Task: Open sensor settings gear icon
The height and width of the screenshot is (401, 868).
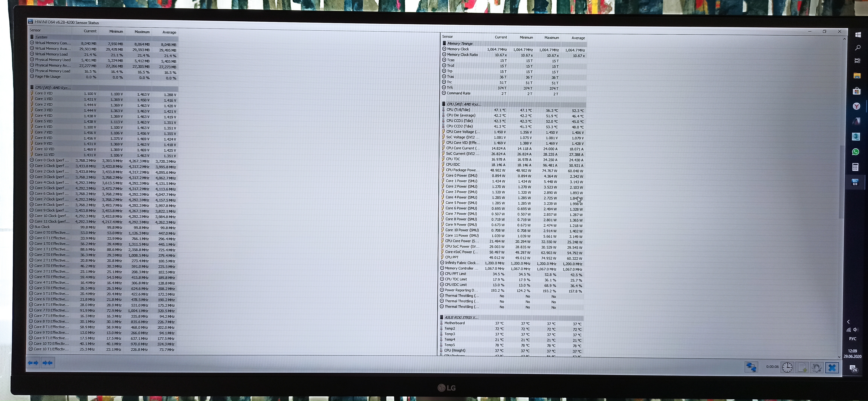Action: coord(817,367)
